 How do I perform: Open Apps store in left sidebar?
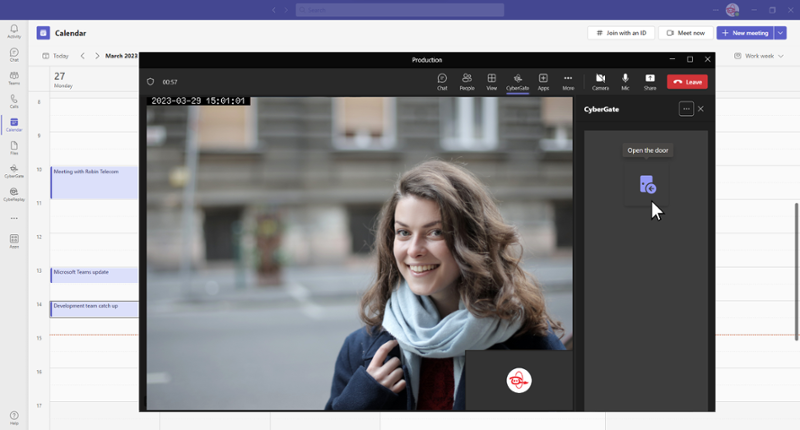[14, 241]
